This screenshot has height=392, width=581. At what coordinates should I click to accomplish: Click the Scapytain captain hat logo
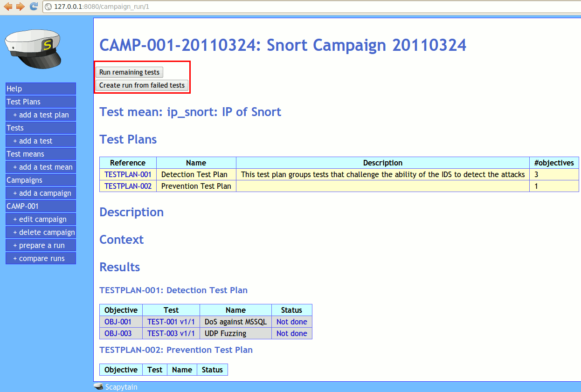[x=33, y=48]
